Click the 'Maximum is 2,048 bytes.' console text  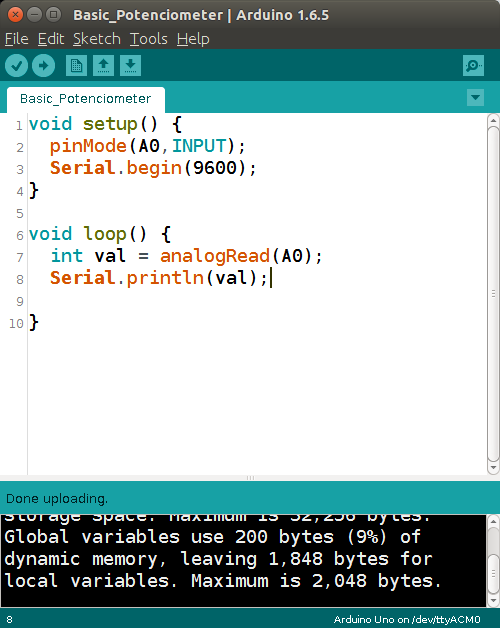click(317, 581)
